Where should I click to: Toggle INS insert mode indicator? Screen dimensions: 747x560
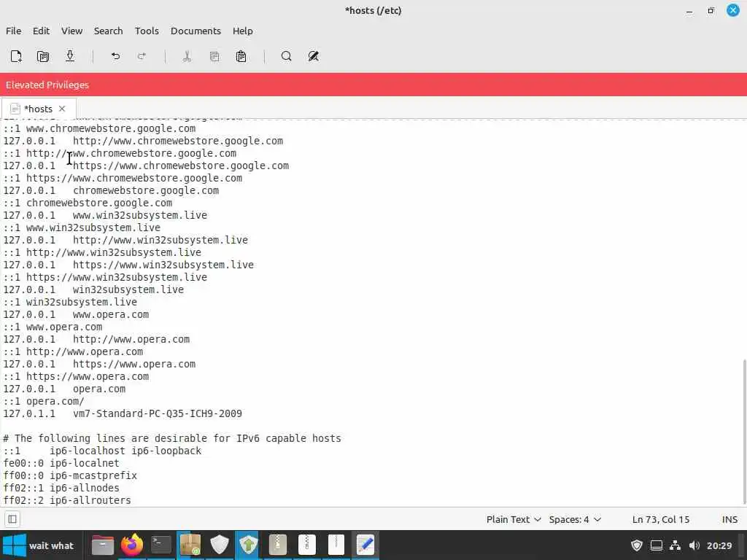pyautogui.click(x=729, y=519)
